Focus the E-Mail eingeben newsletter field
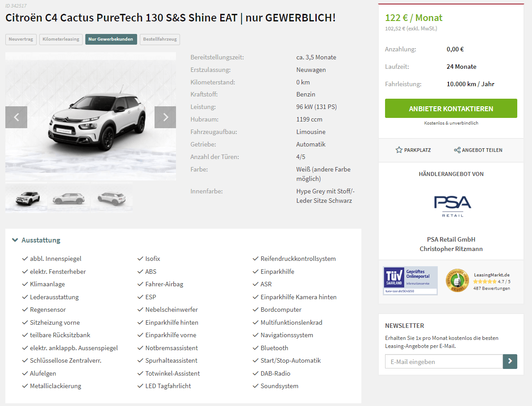 click(x=444, y=362)
